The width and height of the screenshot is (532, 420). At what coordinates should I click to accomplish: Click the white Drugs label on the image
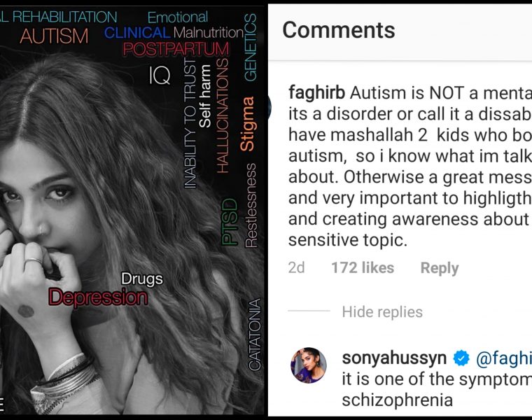pyautogui.click(x=141, y=279)
